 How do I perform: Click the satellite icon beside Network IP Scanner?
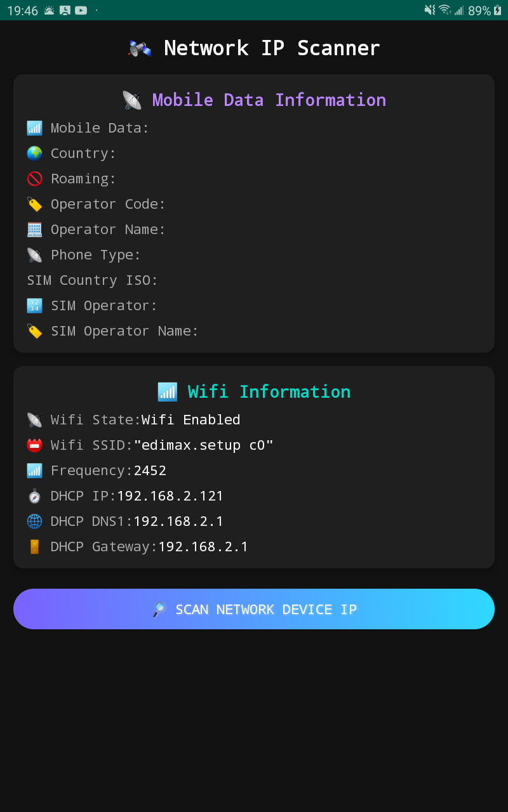pos(140,48)
